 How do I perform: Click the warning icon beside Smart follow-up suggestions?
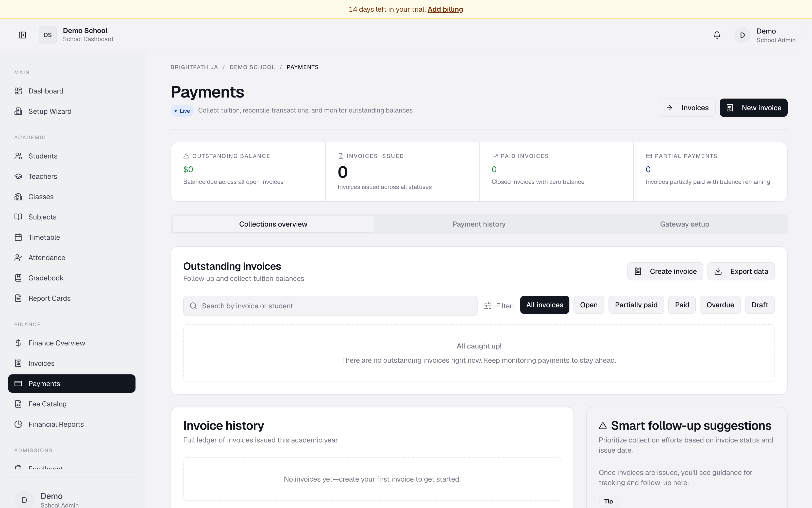click(x=603, y=426)
